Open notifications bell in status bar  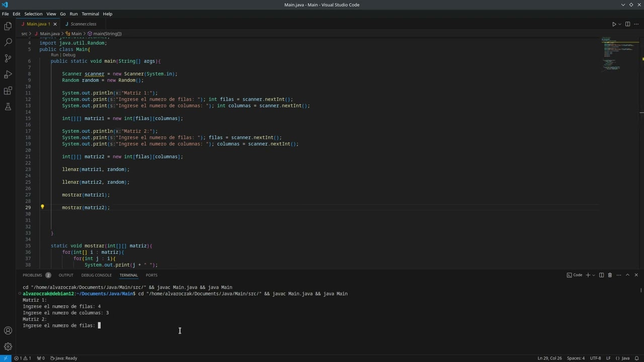click(x=636, y=358)
